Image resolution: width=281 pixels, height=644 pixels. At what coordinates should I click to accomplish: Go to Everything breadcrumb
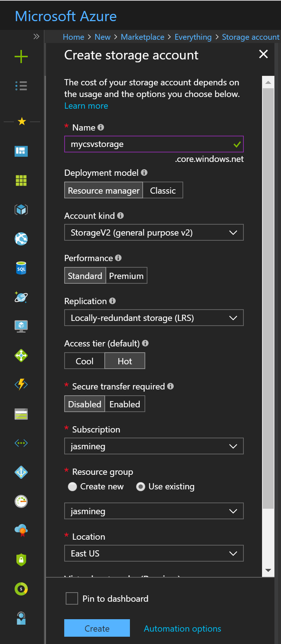pos(193,37)
